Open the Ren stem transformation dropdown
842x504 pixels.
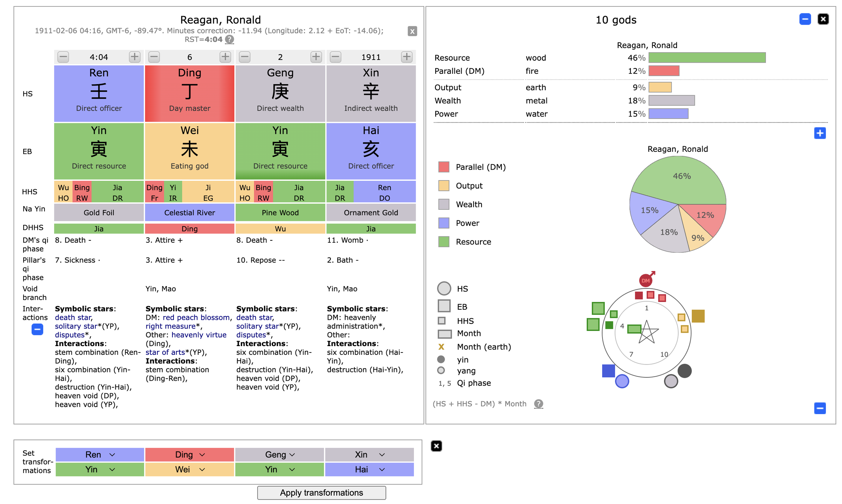(100, 455)
